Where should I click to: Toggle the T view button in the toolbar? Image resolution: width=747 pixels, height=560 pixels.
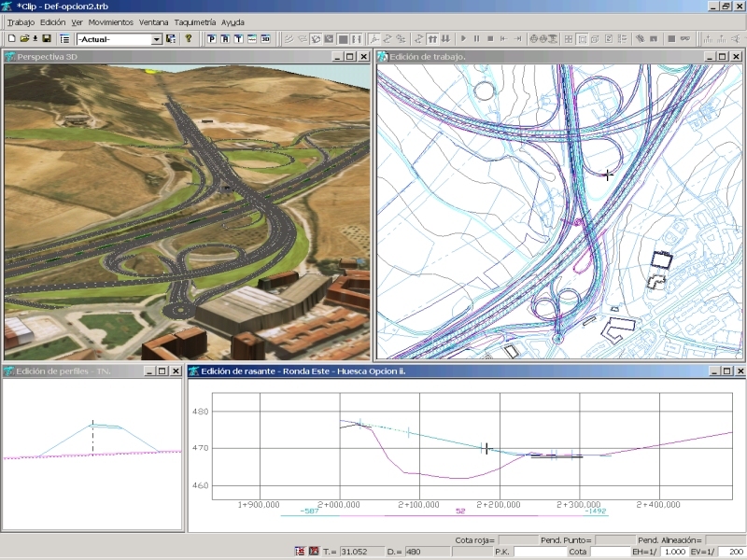(237, 38)
